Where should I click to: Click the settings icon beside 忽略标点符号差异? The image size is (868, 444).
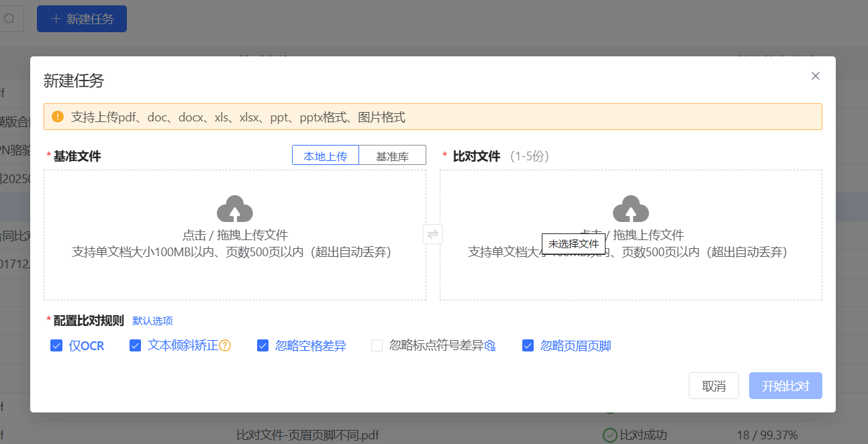click(490, 346)
